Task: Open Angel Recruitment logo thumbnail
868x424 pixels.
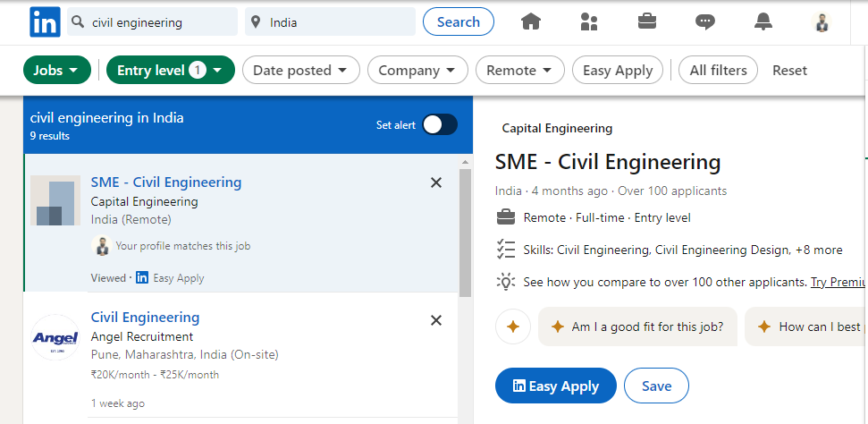Action: click(55, 337)
